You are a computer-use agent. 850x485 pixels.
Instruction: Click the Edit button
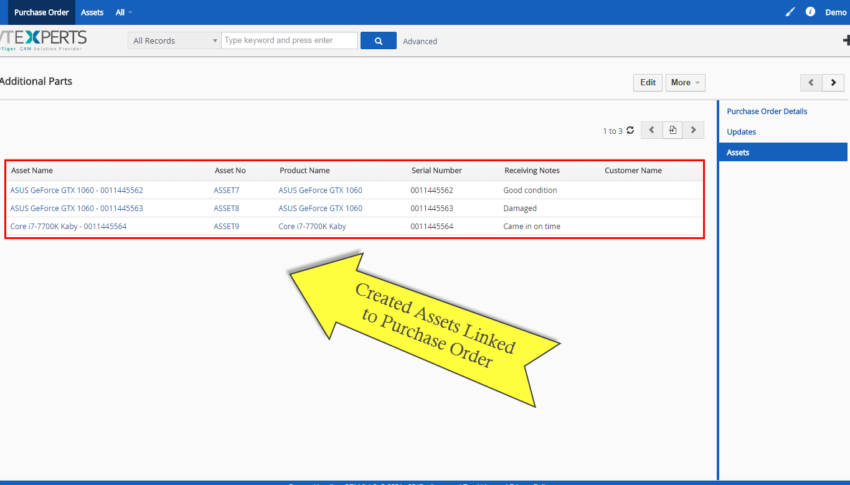pyautogui.click(x=648, y=83)
